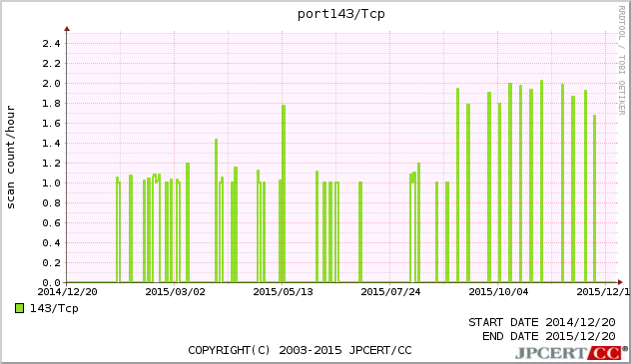Image resolution: width=631 pixels, height=364 pixels.
Task: Click the y-axis value 1.0
Action: coord(51,182)
